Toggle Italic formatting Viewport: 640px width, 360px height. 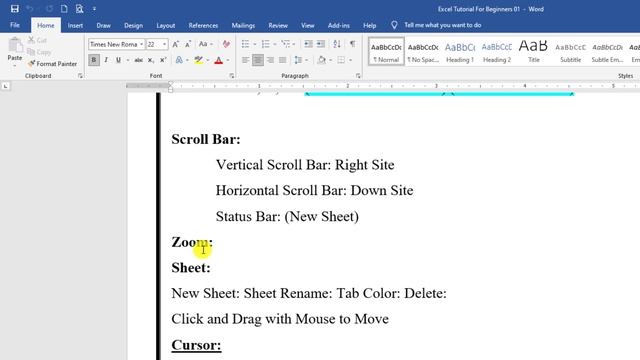point(106,60)
